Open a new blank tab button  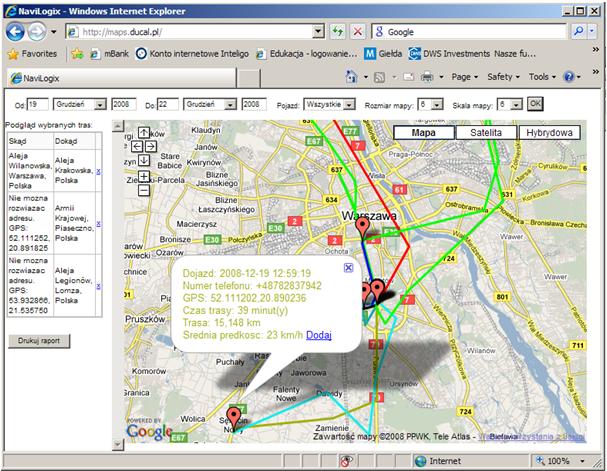click(248, 79)
